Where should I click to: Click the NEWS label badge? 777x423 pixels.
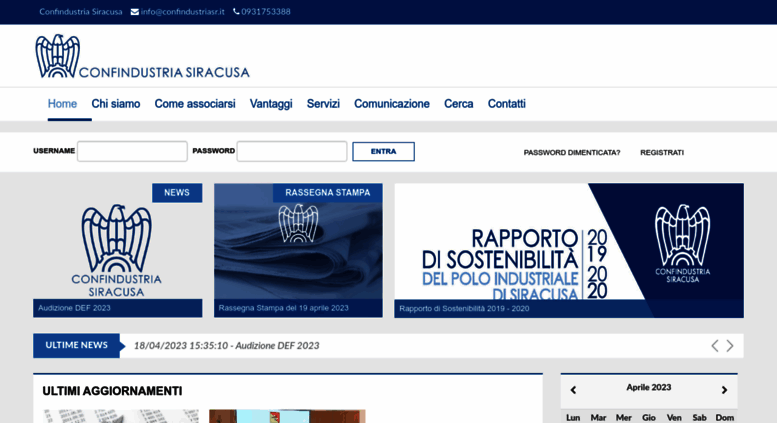click(x=177, y=193)
